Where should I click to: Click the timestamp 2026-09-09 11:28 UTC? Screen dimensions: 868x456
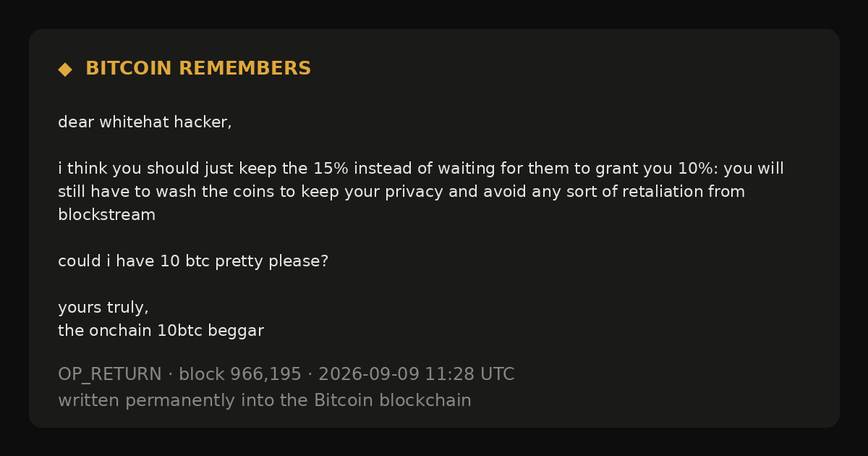[417, 374]
